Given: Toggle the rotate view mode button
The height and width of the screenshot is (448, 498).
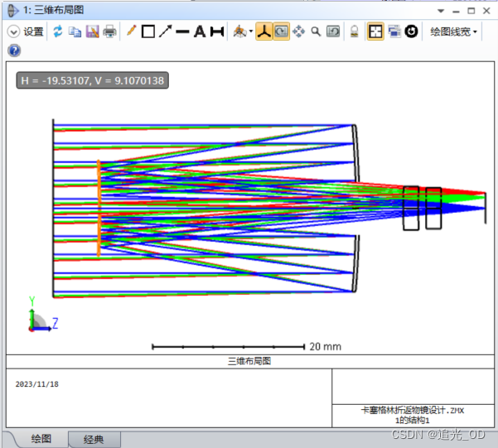Looking at the screenshot, I should [281, 31].
